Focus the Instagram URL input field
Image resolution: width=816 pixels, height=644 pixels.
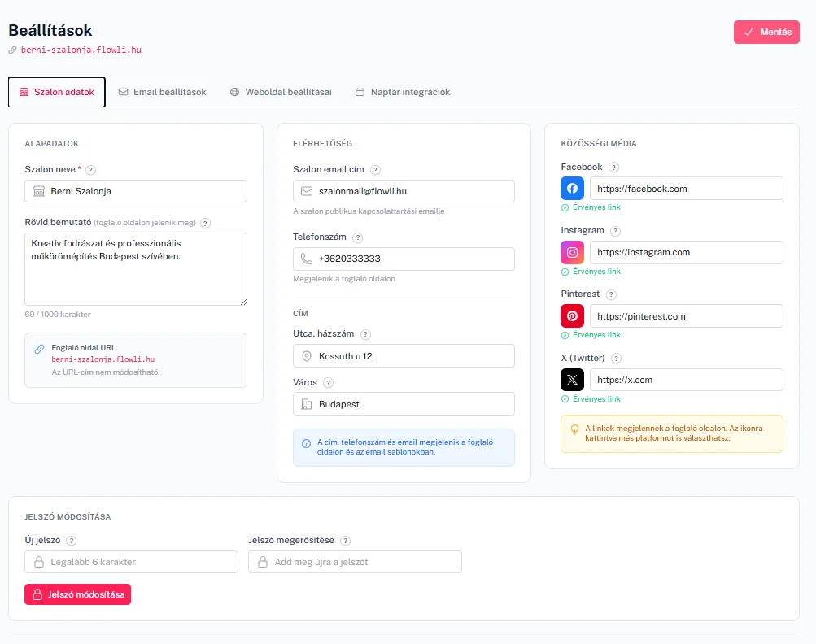click(x=687, y=252)
